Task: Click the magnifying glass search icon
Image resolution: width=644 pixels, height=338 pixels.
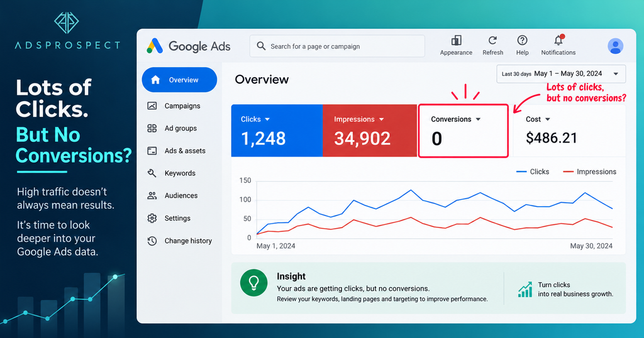Action: click(261, 46)
